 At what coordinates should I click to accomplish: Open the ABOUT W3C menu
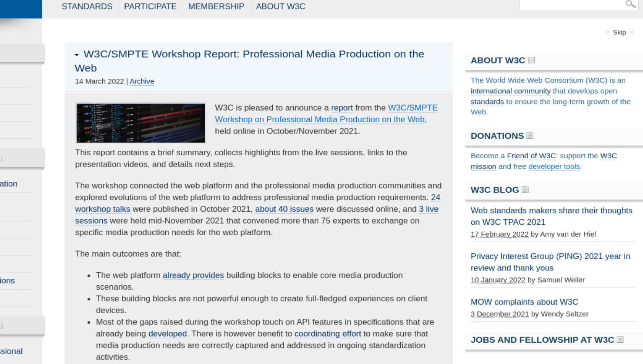[x=281, y=7]
